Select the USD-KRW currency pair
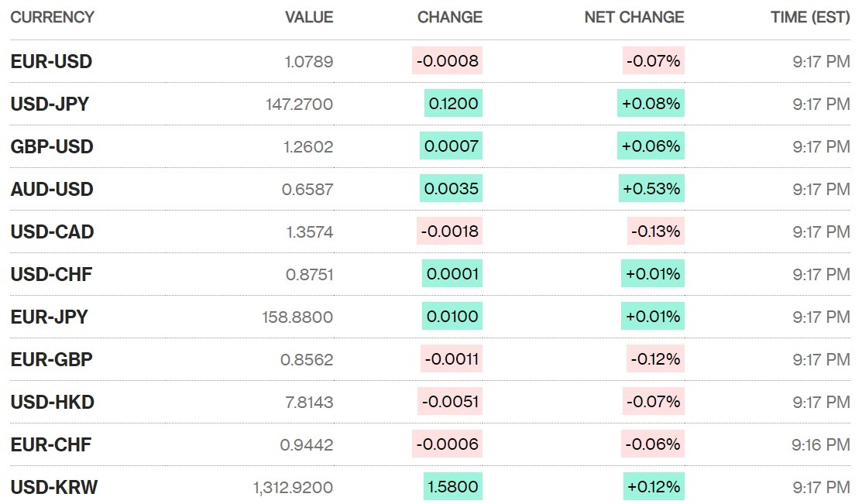The image size is (862, 504). click(54, 487)
